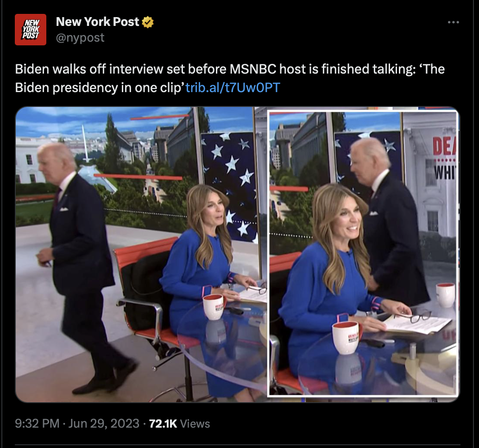The height and width of the screenshot is (448, 479).
Task: View the 72.1K Views count
Action: pos(179,423)
